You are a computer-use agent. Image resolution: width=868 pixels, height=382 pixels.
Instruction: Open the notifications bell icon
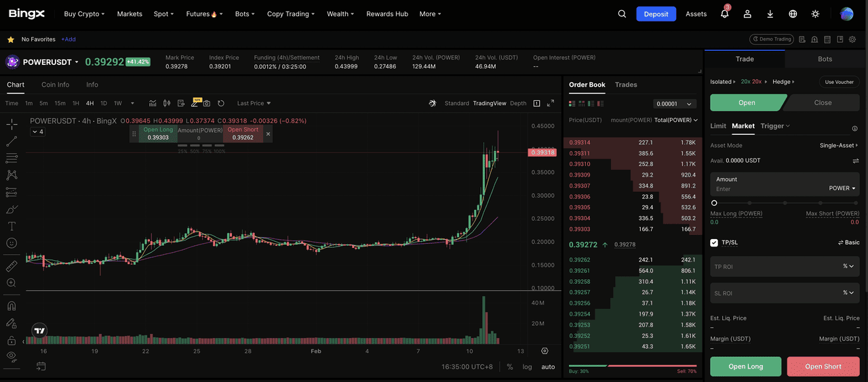pos(724,14)
